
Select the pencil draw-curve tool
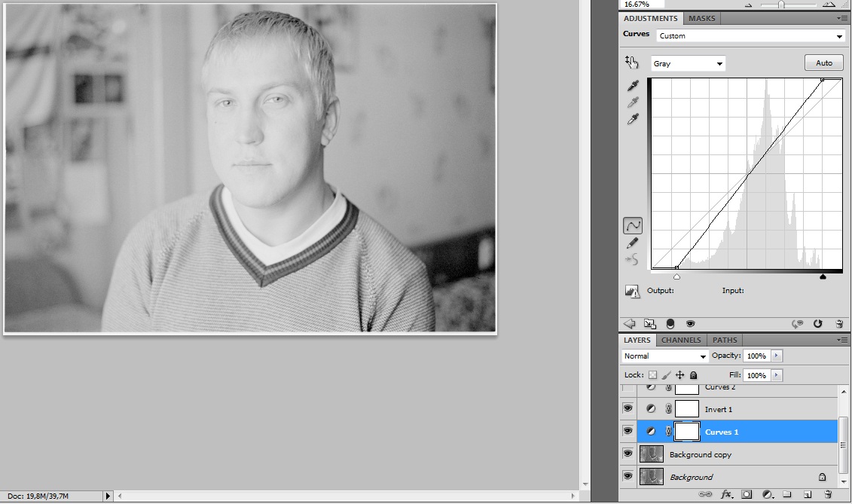[633, 243]
